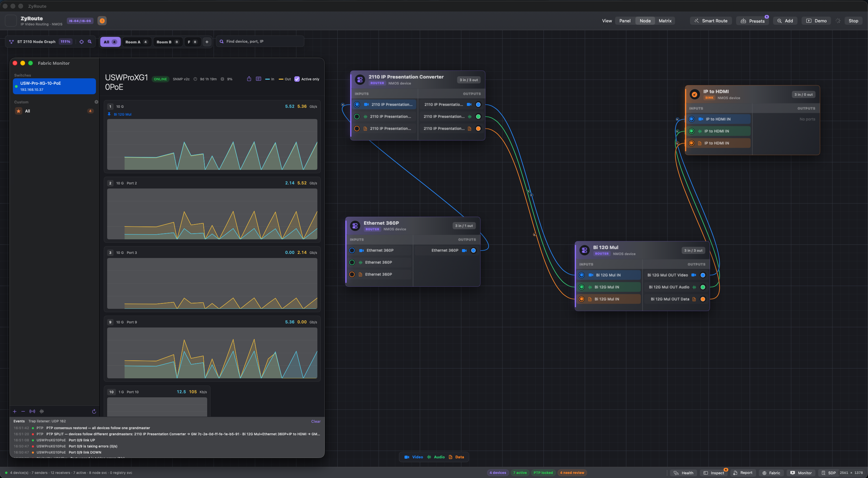Add a new room tab with plus
This screenshot has width=868, height=478.
207,42
